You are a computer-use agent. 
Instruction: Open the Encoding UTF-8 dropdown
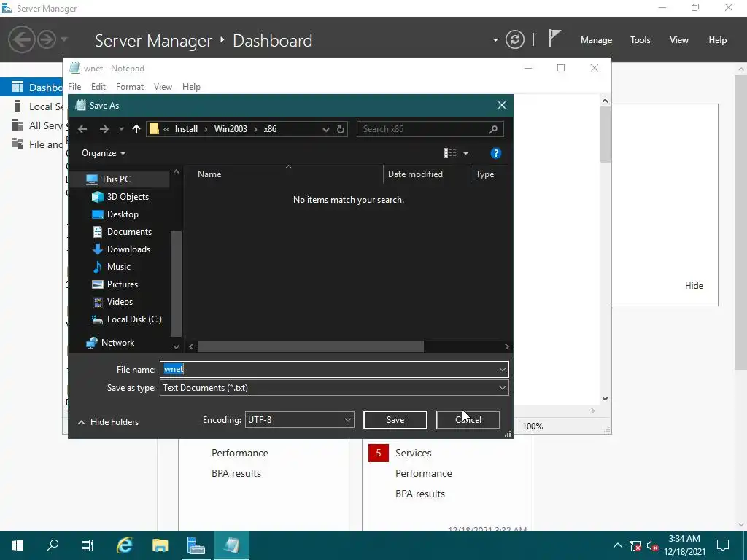coord(300,419)
